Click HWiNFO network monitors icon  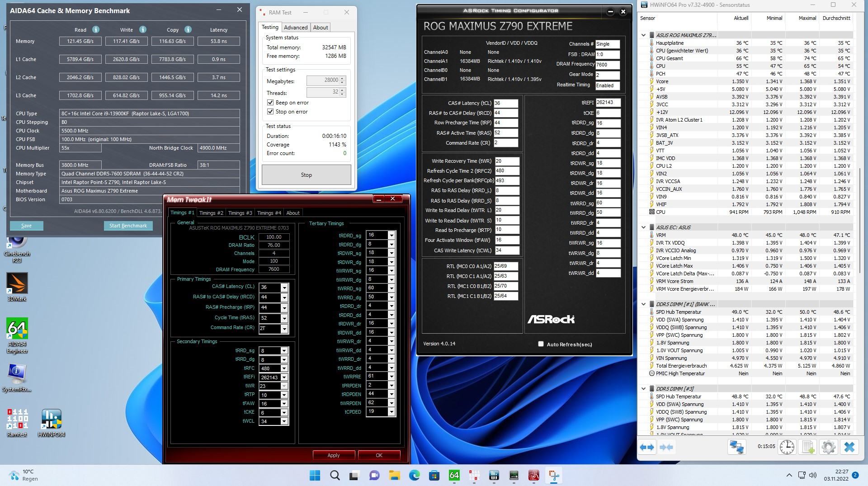coord(736,447)
